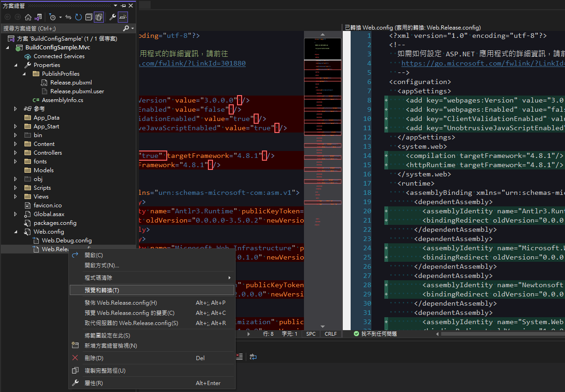Toggle word wrap in the diff editor
Image resolution: width=565 pixels, height=392 pixels.
tap(253, 357)
